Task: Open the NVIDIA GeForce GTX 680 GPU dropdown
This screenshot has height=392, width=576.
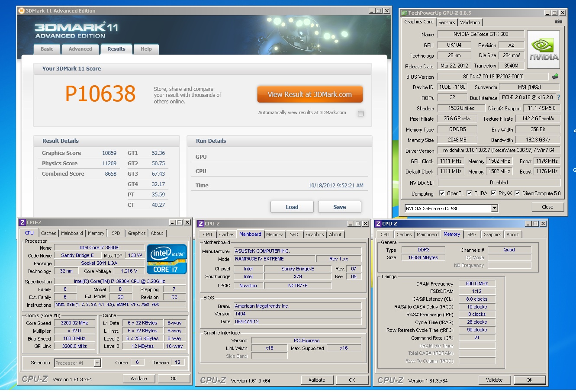Action: [x=495, y=209]
